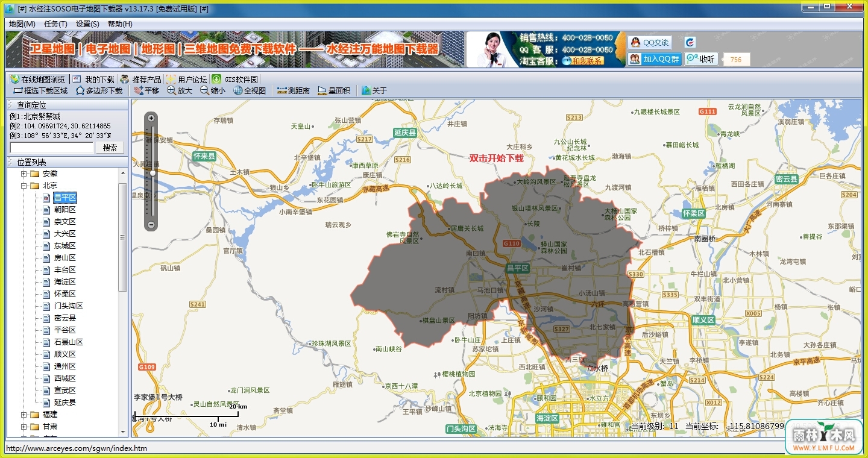Select 大兴区 in the location list
This screenshot has width=868, height=458.
(x=65, y=234)
